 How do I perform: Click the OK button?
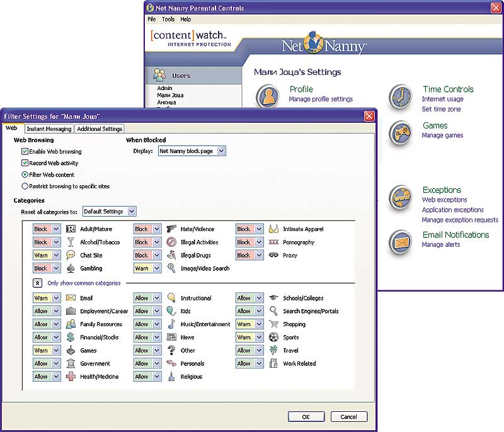[x=306, y=417]
